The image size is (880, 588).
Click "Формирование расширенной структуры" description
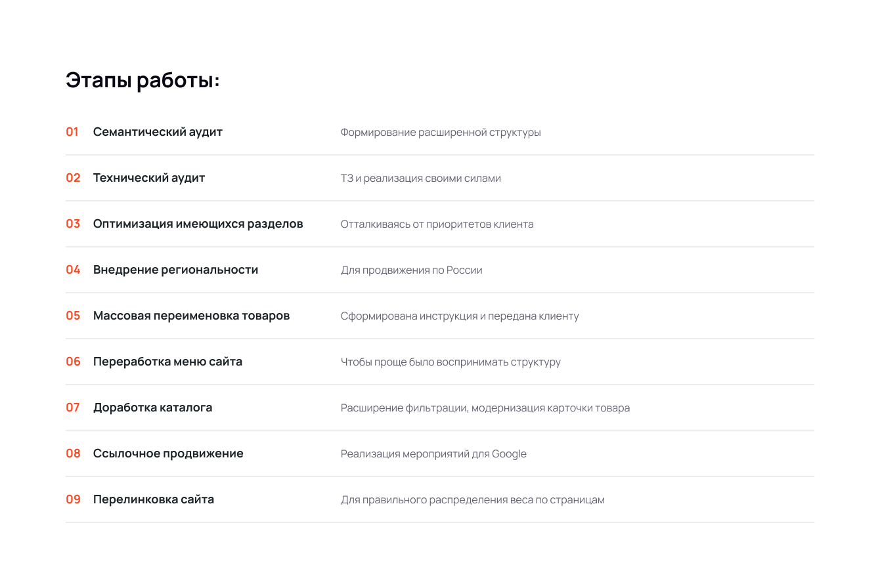pyautogui.click(x=441, y=133)
